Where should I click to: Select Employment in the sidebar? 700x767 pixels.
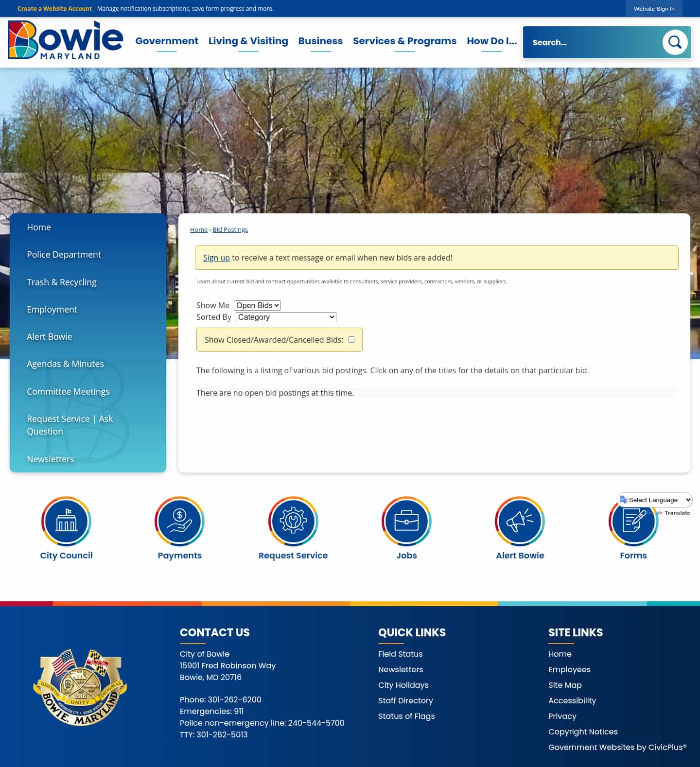(x=52, y=309)
